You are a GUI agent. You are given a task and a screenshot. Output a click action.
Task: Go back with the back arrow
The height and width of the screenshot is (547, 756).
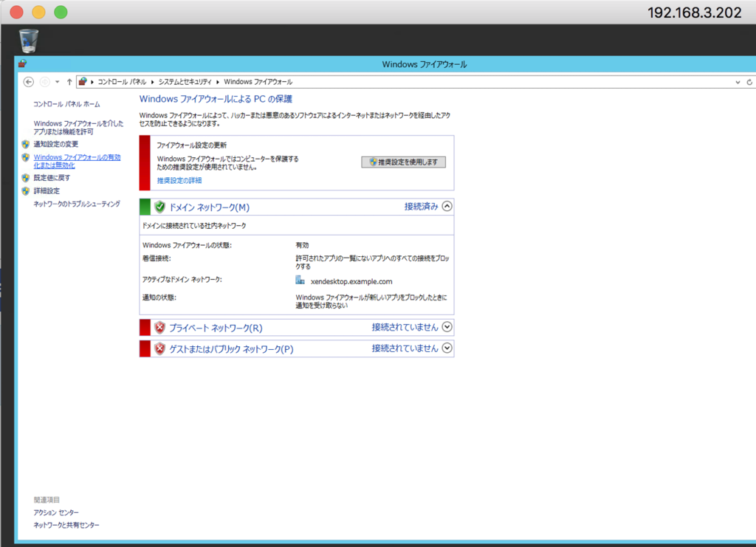29,82
